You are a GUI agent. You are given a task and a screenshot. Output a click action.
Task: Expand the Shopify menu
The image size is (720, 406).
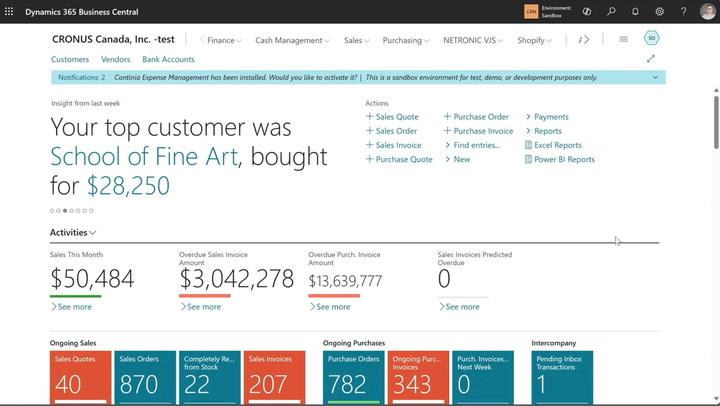tap(534, 40)
